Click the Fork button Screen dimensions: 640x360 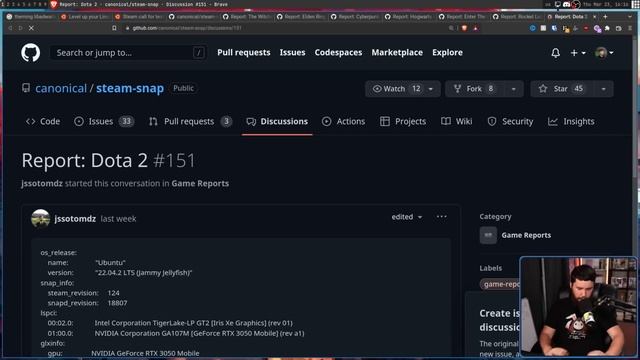click(475, 89)
